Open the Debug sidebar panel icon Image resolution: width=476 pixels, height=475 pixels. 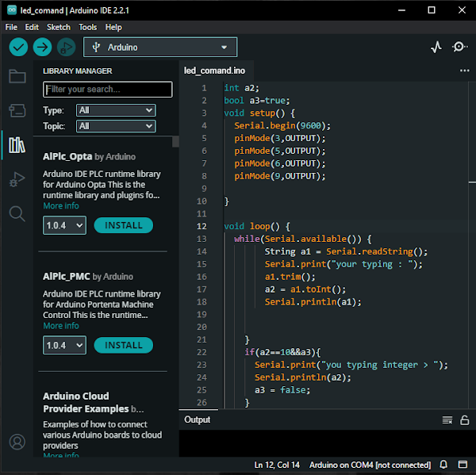[17, 179]
